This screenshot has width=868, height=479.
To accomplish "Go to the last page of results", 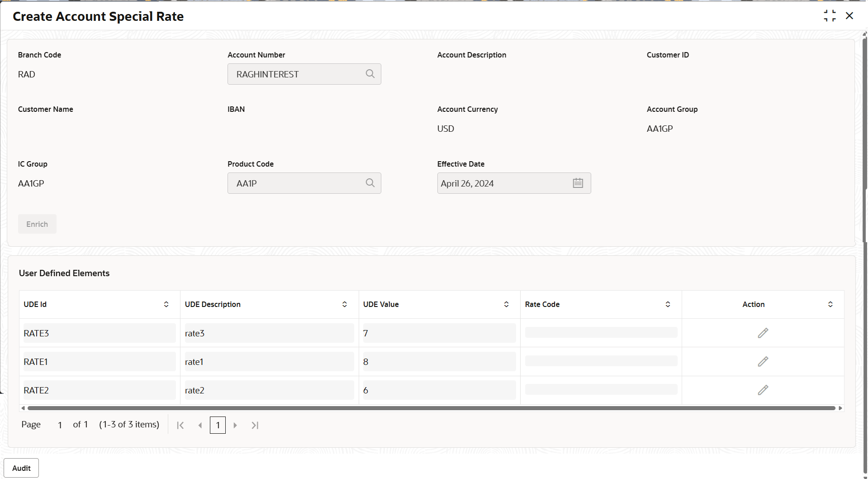I will (255, 425).
